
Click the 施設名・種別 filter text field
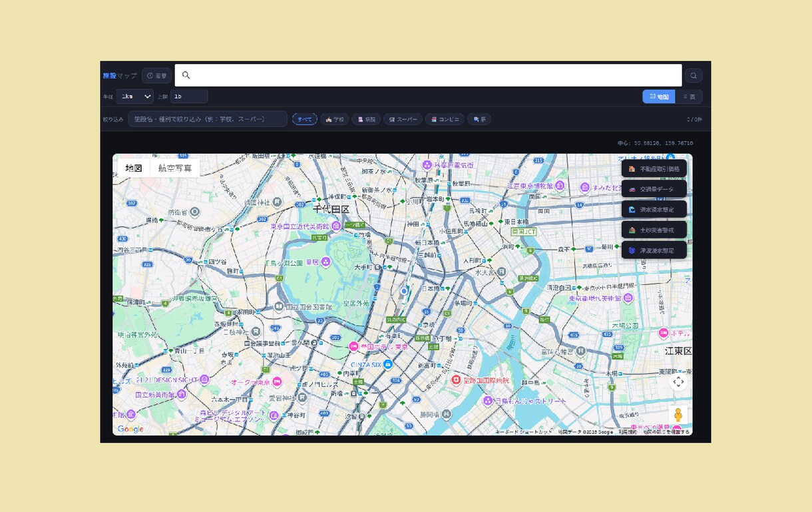[208, 119]
